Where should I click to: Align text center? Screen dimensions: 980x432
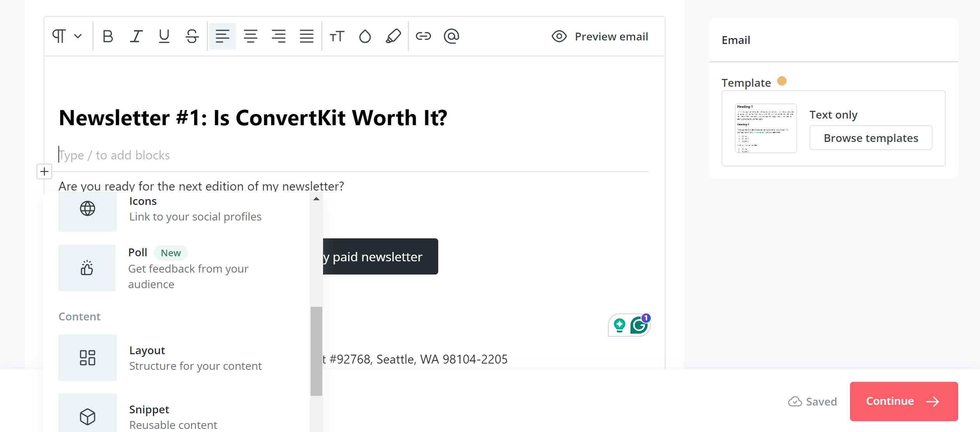point(250,36)
